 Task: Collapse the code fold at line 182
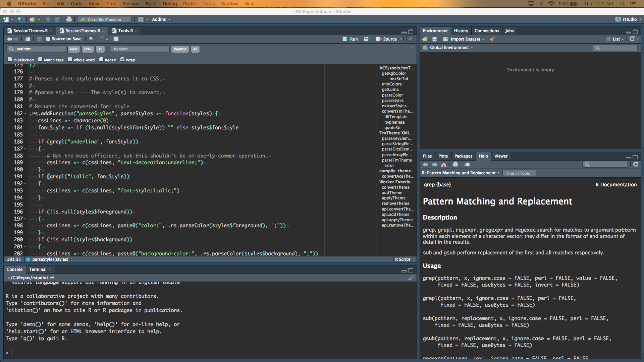point(25,114)
